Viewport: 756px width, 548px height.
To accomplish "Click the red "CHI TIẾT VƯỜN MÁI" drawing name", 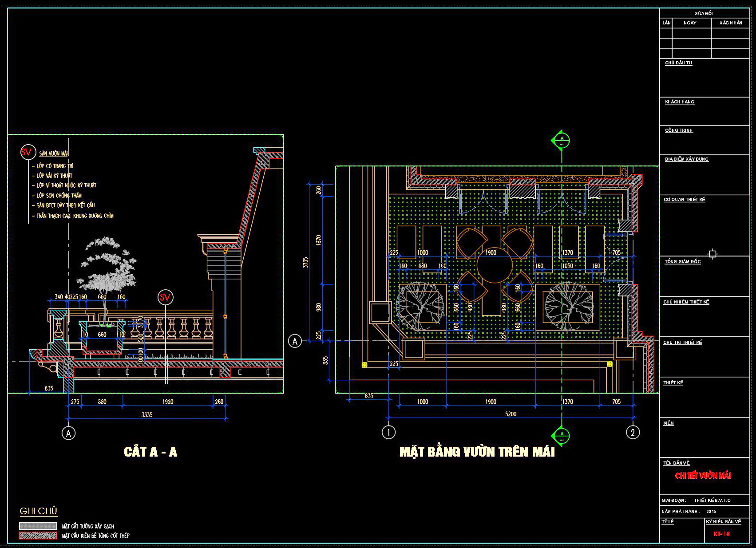I will 703,476.
